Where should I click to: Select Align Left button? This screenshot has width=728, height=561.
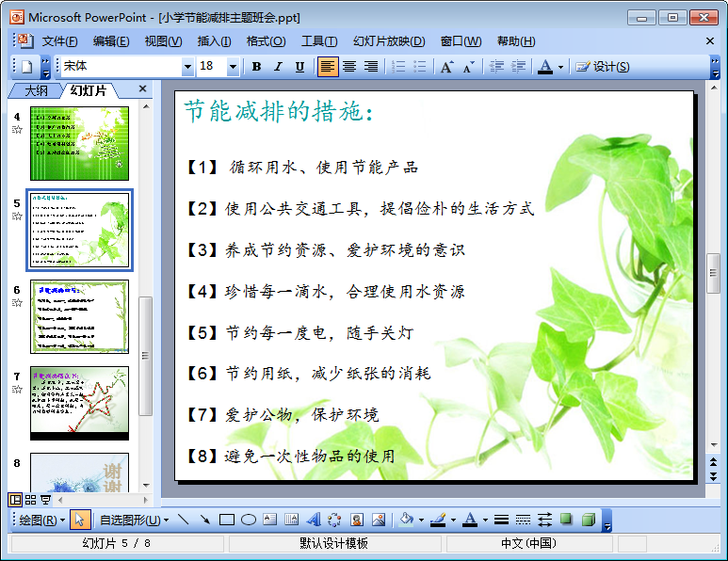pos(328,67)
